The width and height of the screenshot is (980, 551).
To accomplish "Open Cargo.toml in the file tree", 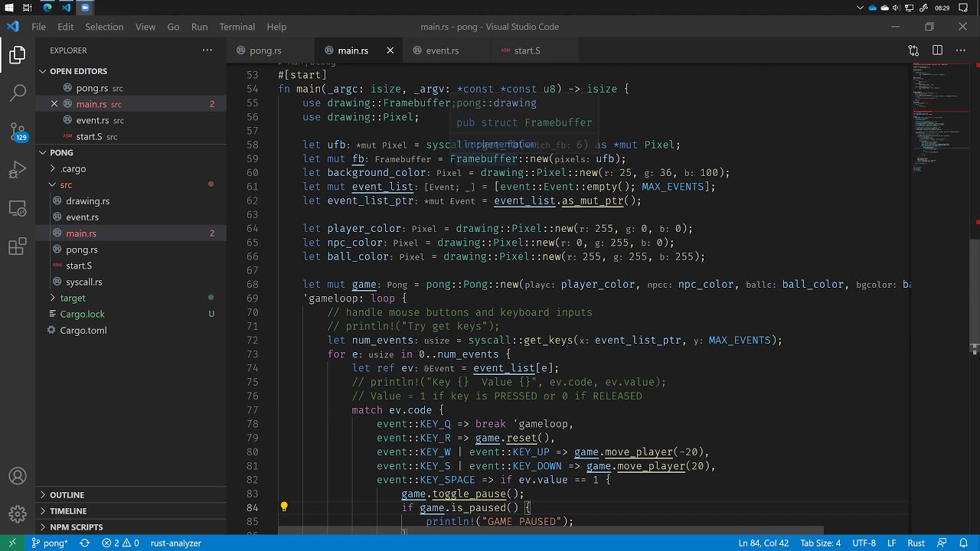I will 131,331.
